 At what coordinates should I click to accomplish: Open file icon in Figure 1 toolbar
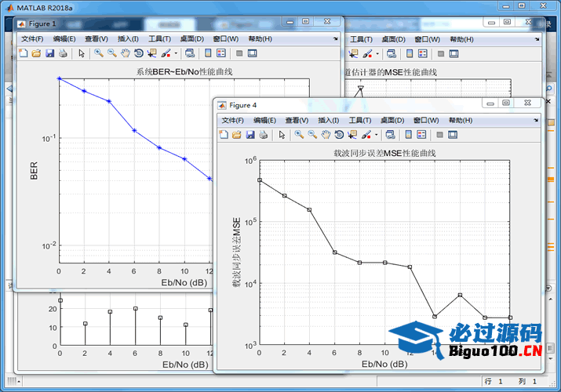(x=36, y=53)
